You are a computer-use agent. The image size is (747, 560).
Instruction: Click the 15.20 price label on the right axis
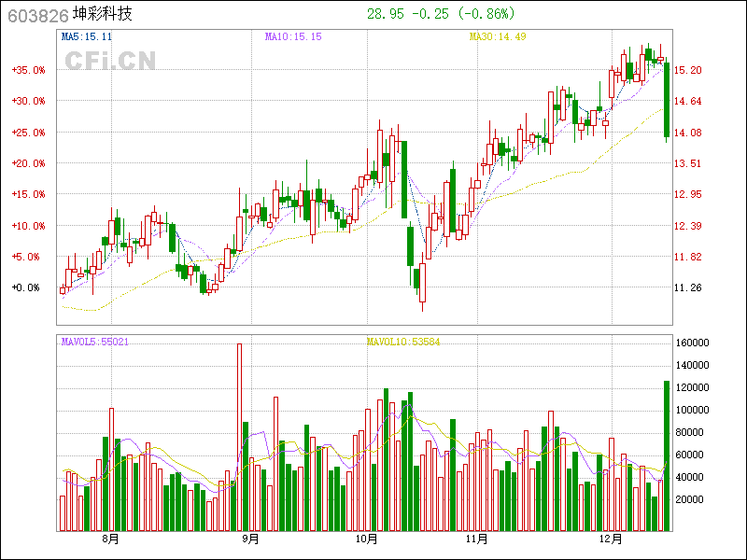688,70
